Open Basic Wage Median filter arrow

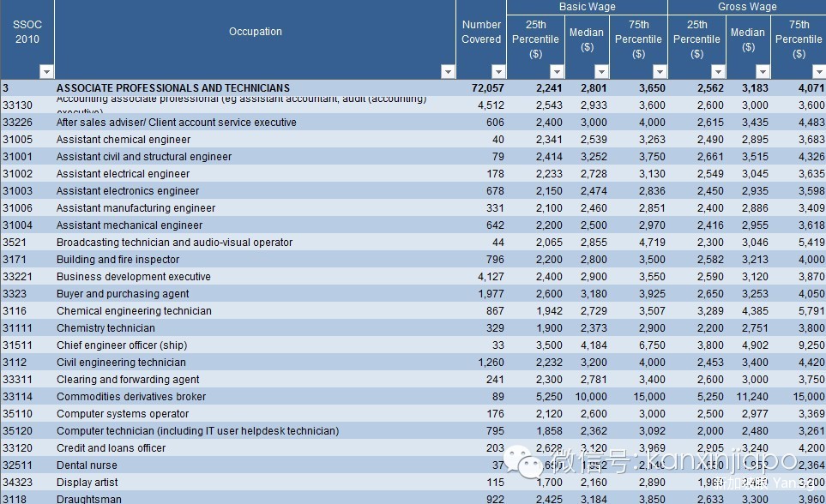point(601,72)
